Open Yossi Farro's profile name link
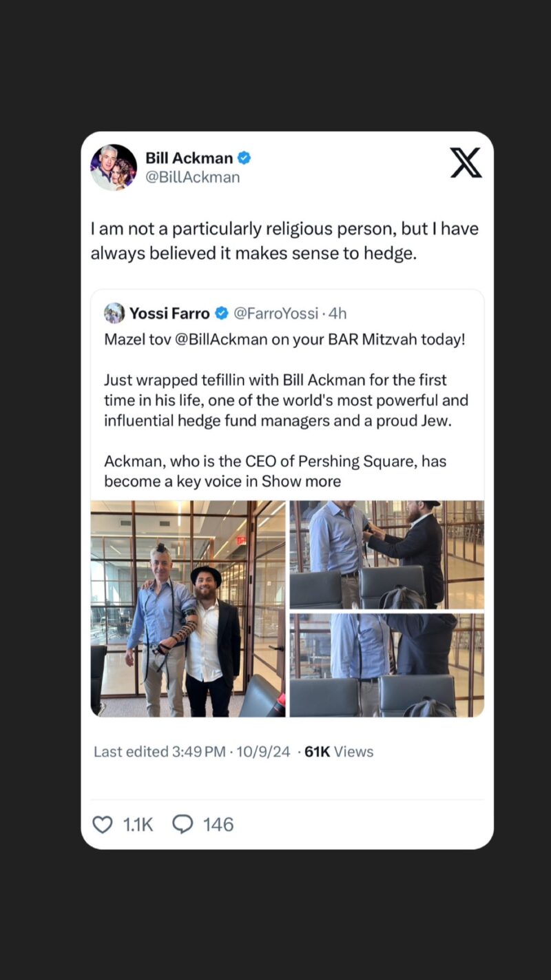551x980 pixels. click(169, 314)
